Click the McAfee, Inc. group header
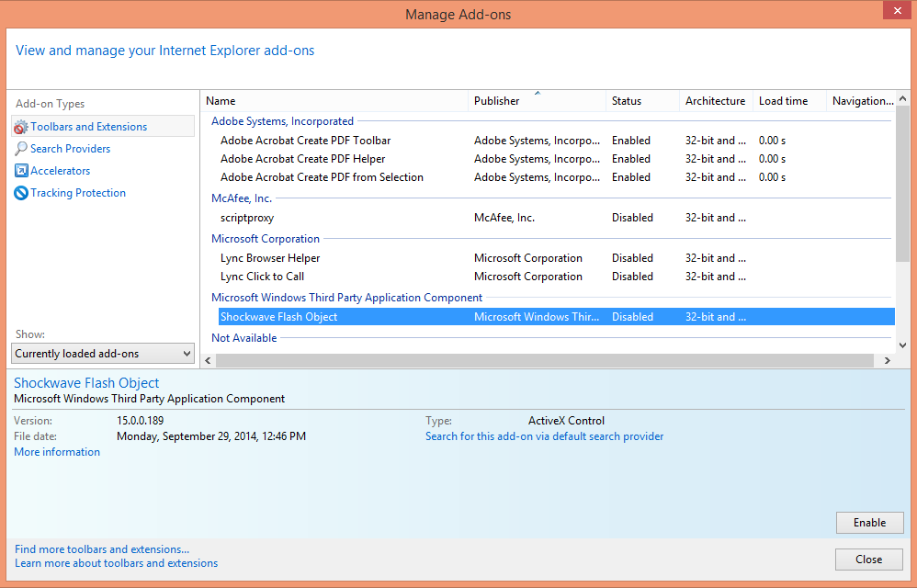 click(x=242, y=198)
